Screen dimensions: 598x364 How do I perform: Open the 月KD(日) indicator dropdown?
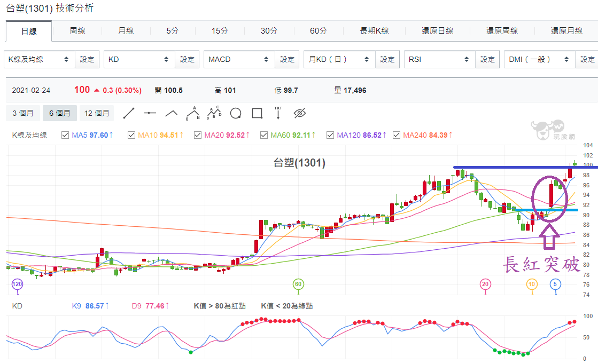coord(340,59)
